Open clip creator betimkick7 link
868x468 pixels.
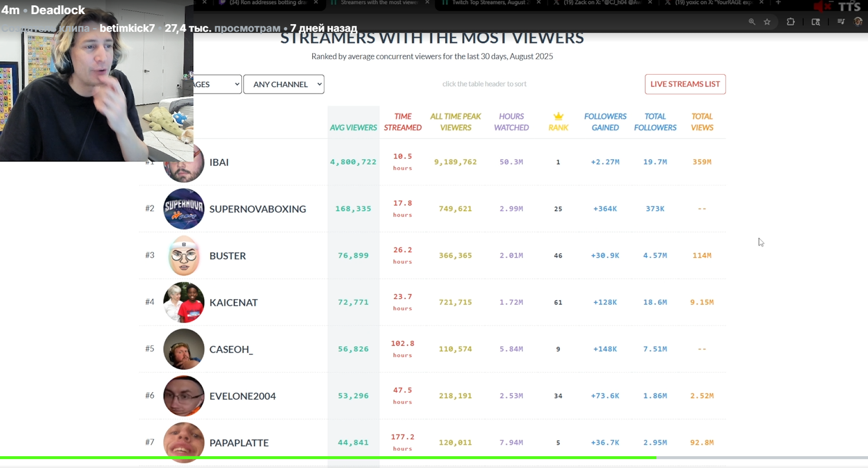(x=127, y=28)
